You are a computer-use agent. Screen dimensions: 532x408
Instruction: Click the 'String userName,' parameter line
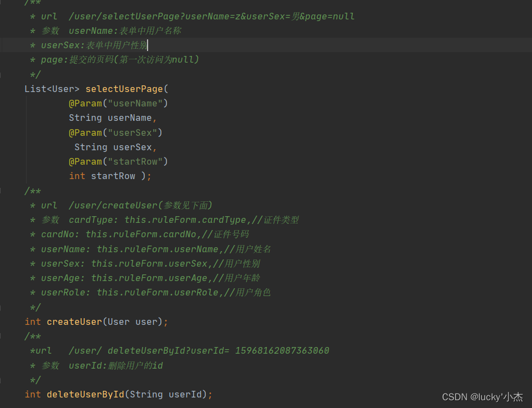113,118
